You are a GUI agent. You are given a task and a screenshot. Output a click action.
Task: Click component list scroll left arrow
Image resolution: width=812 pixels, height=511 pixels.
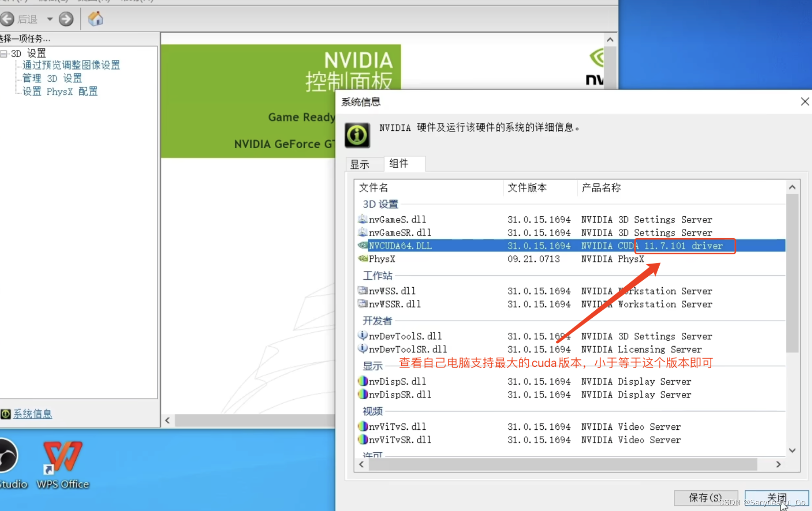[361, 465]
